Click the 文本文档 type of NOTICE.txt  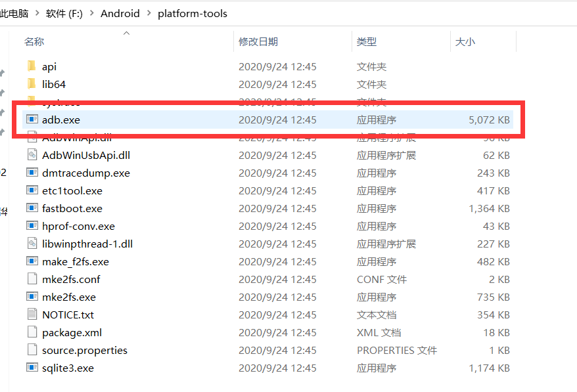coord(377,315)
